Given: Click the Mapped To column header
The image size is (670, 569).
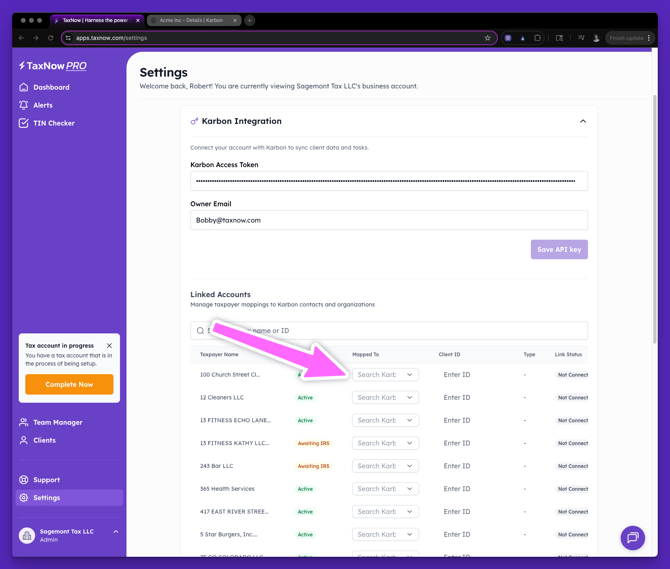Looking at the screenshot, I should point(365,355).
